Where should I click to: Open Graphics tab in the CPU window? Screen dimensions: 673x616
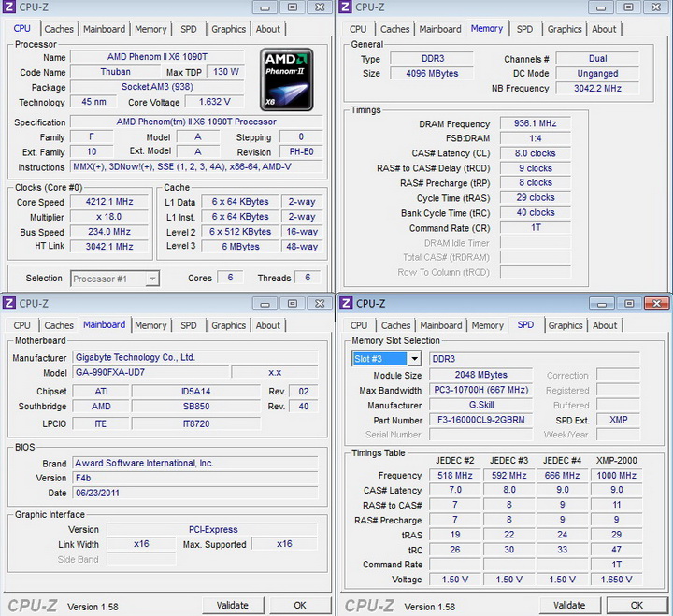tap(228, 29)
